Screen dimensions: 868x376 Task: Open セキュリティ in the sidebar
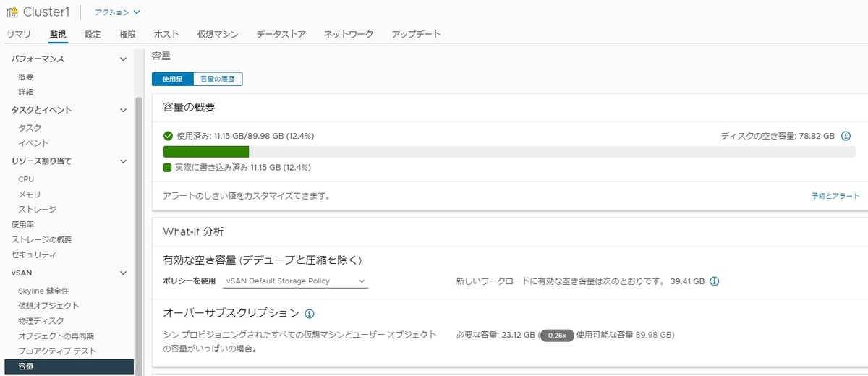coord(34,255)
